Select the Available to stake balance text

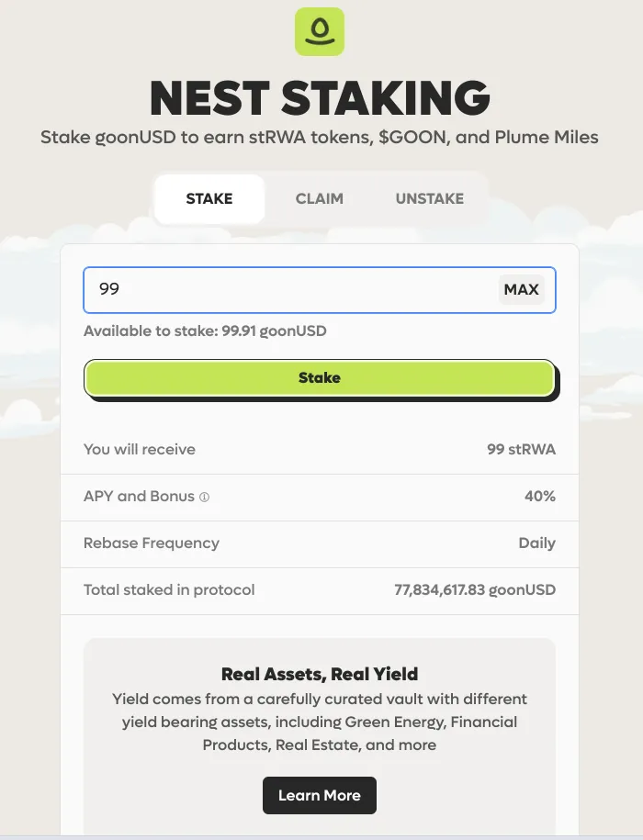tap(205, 331)
